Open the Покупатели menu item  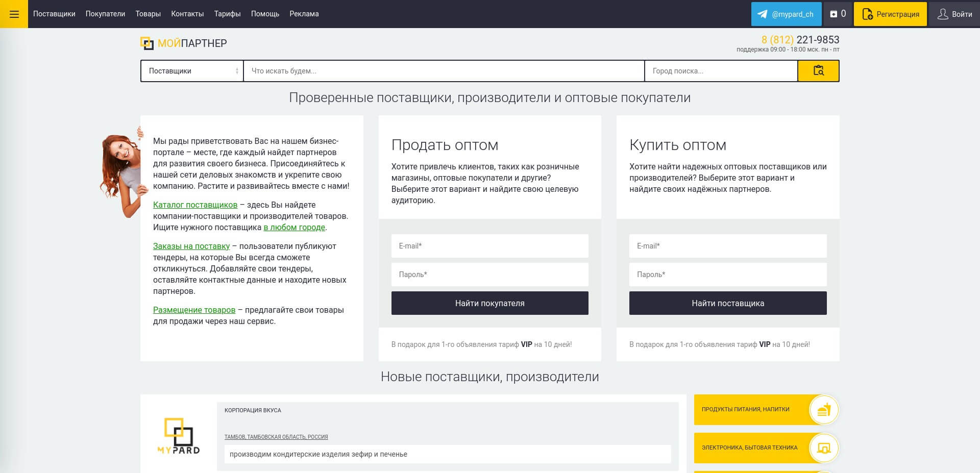click(x=105, y=14)
